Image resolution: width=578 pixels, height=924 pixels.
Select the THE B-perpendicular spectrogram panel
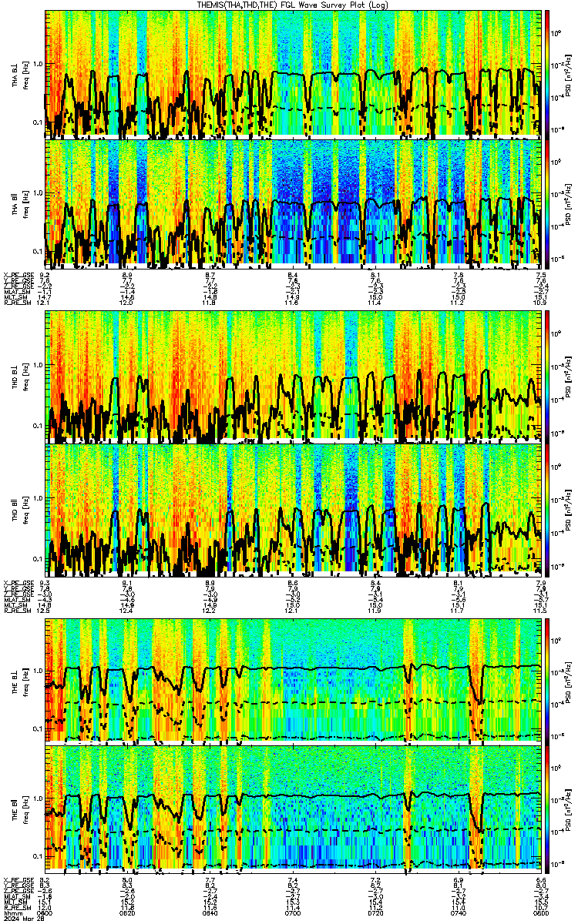[x=293, y=681]
